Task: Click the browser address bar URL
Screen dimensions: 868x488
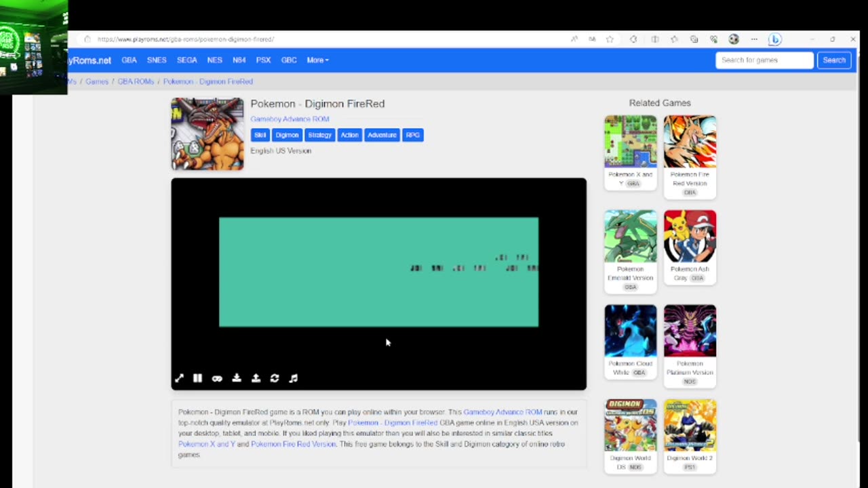Action: pyautogui.click(x=186, y=39)
